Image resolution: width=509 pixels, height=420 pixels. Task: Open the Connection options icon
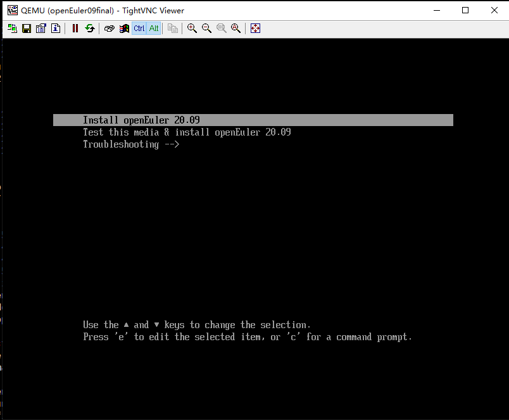(41, 29)
